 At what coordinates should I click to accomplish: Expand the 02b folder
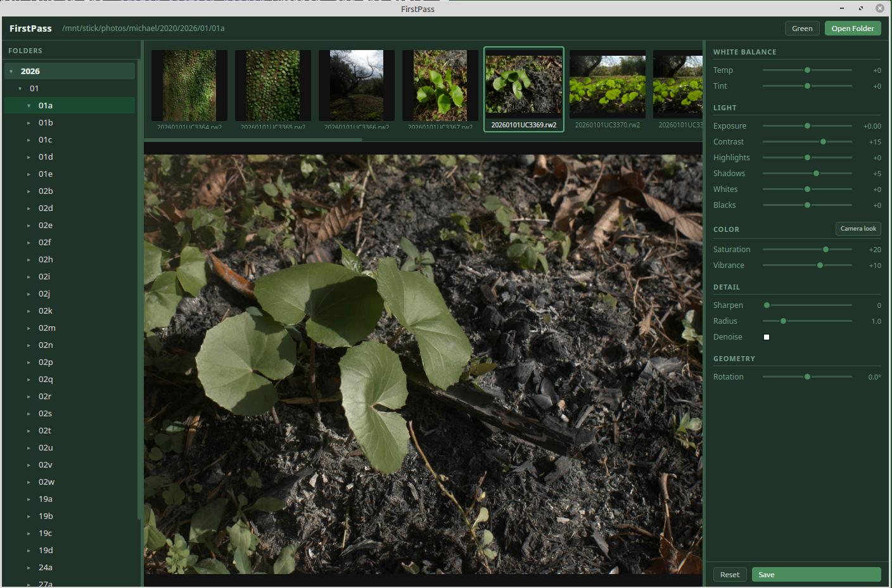pyautogui.click(x=29, y=191)
